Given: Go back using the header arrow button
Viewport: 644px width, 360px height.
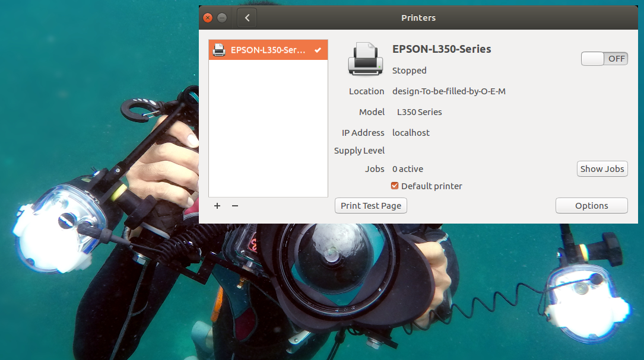Looking at the screenshot, I should (247, 18).
